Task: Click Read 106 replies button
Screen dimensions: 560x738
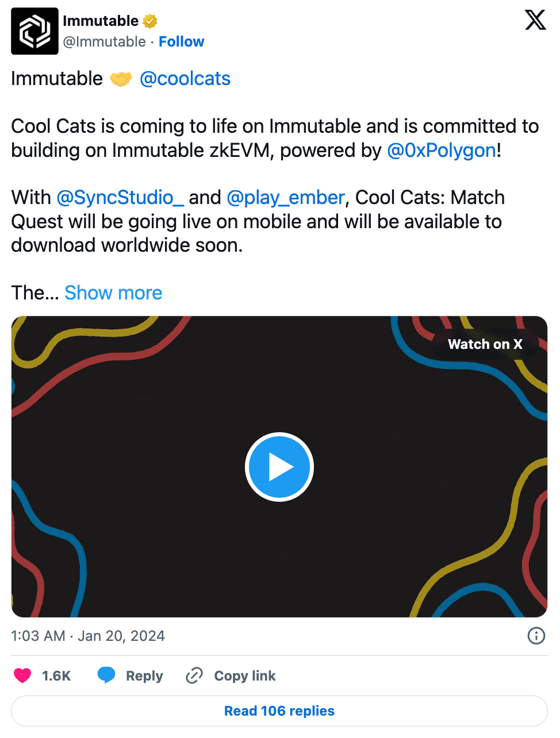Action: [279, 711]
